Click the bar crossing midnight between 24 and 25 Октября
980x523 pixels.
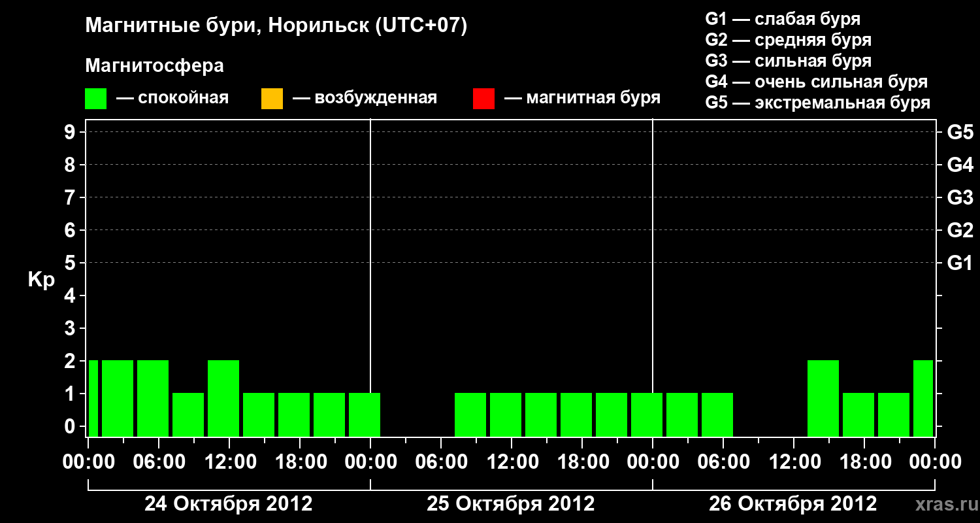point(365,414)
